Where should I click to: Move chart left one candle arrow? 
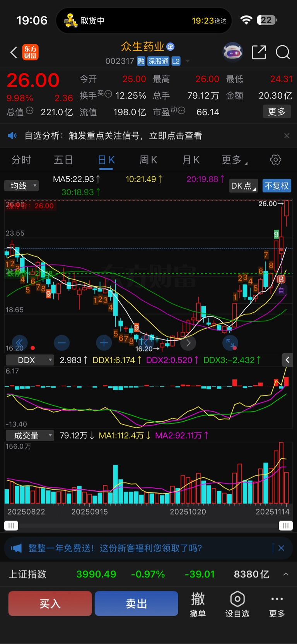coord(145,343)
